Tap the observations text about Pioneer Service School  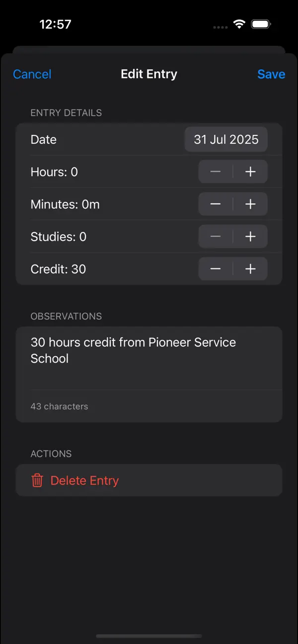click(133, 350)
